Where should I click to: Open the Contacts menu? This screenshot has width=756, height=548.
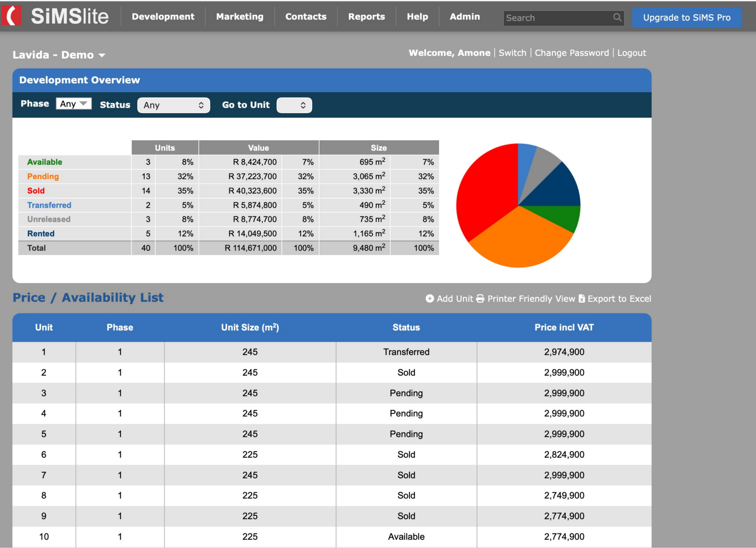click(x=306, y=16)
